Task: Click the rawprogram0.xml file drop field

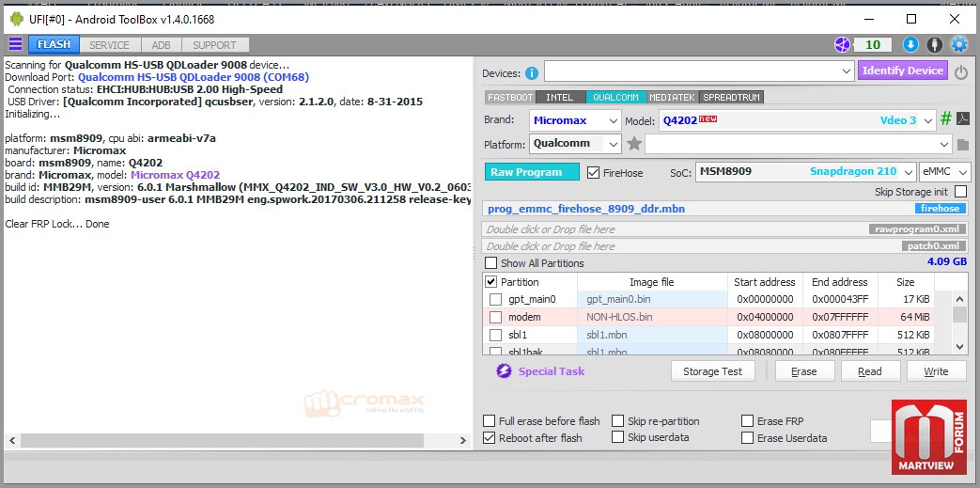Action: click(x=725, y=229)
